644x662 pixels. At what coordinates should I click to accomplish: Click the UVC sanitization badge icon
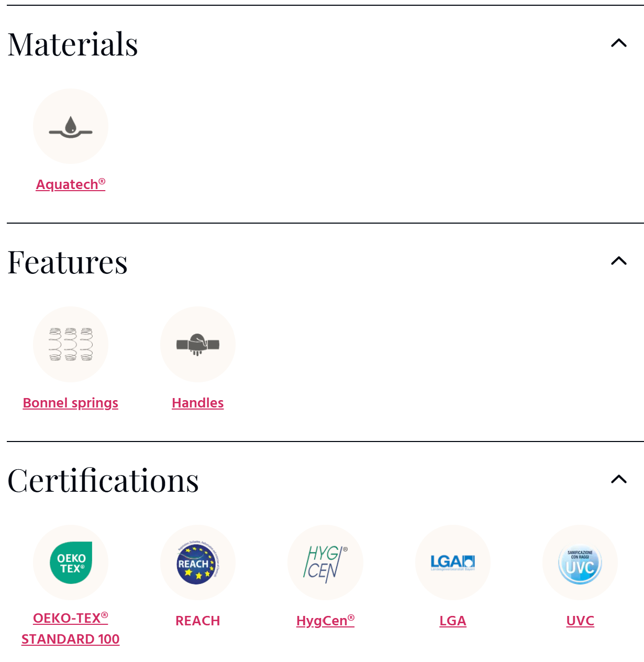tap(580, 562)
